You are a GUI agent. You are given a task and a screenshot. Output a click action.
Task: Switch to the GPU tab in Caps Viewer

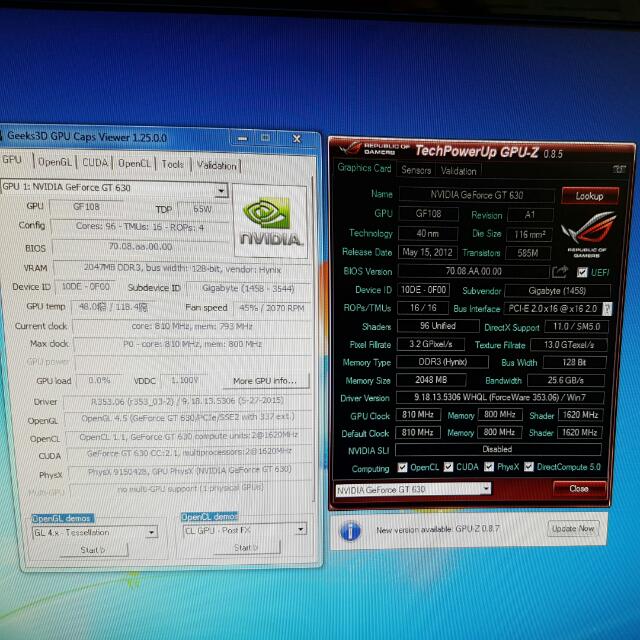12,160
